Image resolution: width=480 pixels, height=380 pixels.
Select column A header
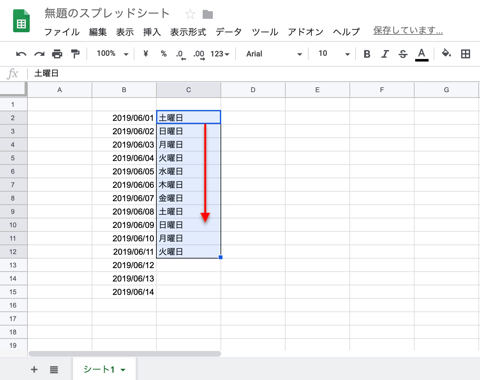(x=59, y=90)
